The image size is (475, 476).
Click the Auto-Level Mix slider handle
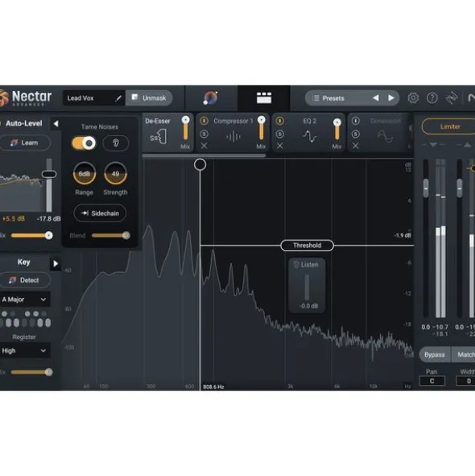[48, 235]
